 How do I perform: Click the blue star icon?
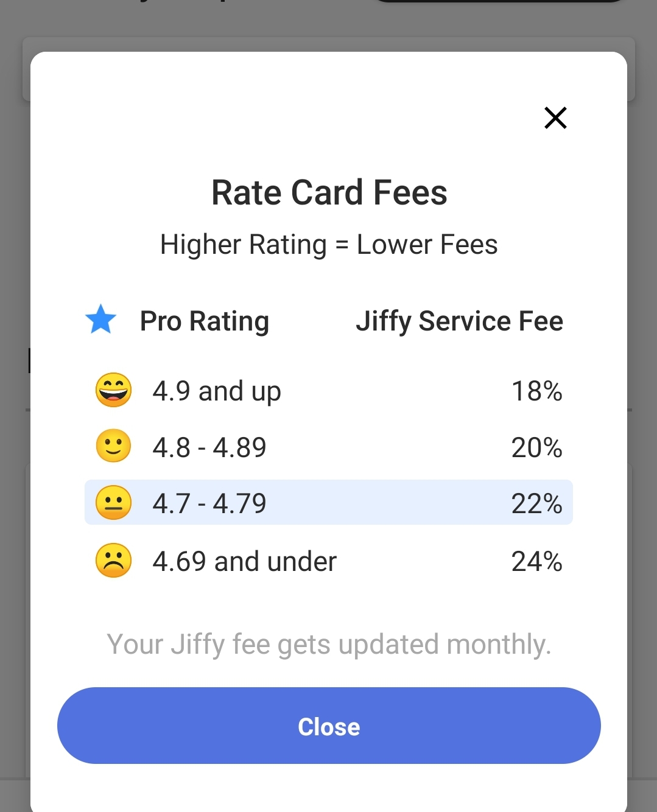click(101, 319)
